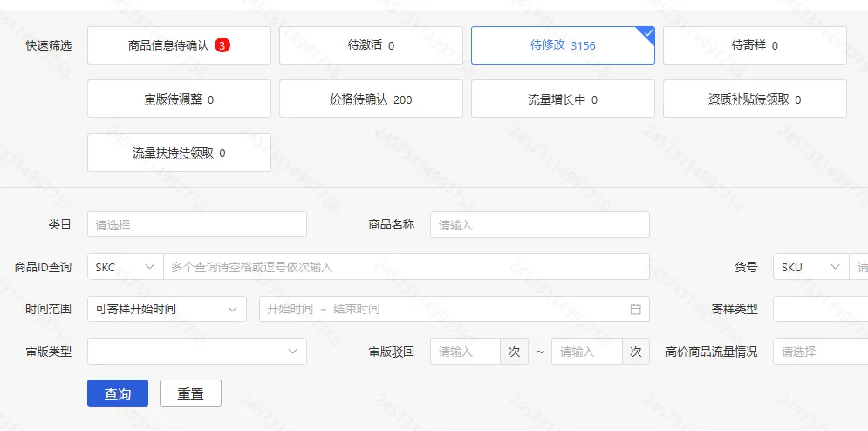This screenshot has height=431, width=868.
Task: Click red badge 3 on 商品信息待确认
Action: click(x=222, y=45)
